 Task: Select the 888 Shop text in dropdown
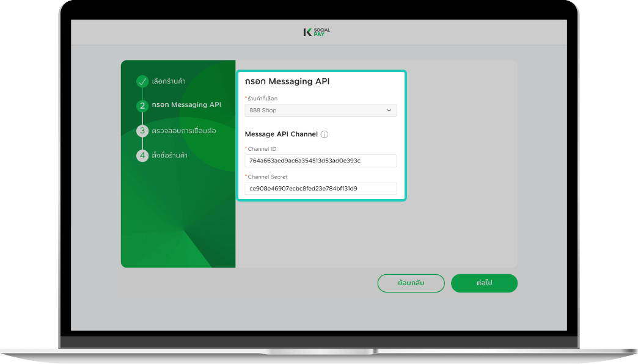coord(263,111)
